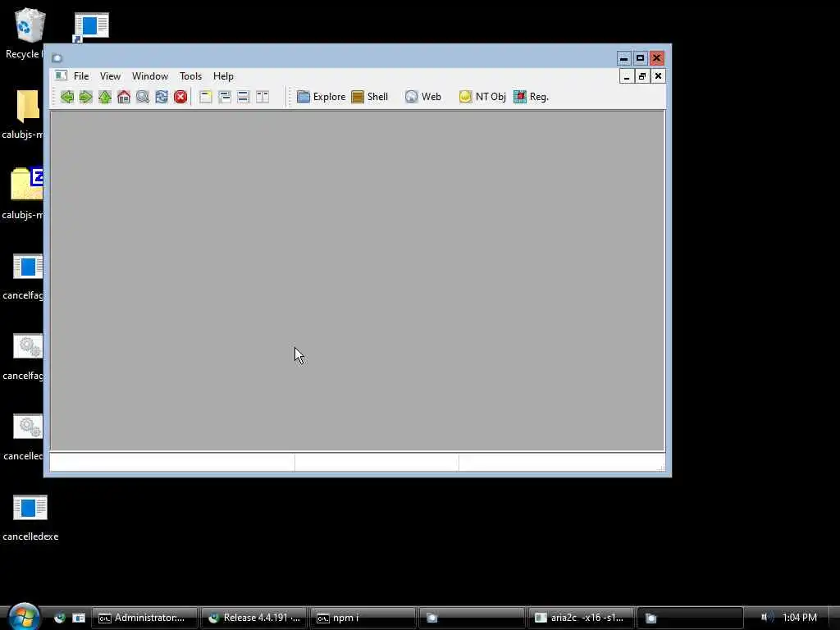Switch to the aria2c taskbar window
The width and height of the screenshot is (840, 630).
[582, 619]
